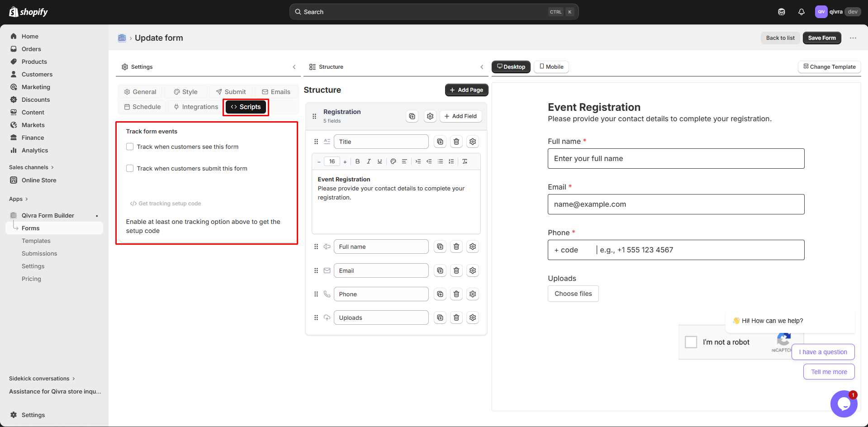868x427 pixels.
Task: Collapse the Structure panel
Action: pos(482,67)
